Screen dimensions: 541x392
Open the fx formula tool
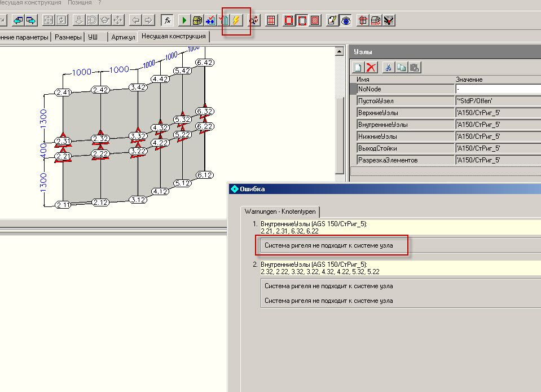click(167, 20)
